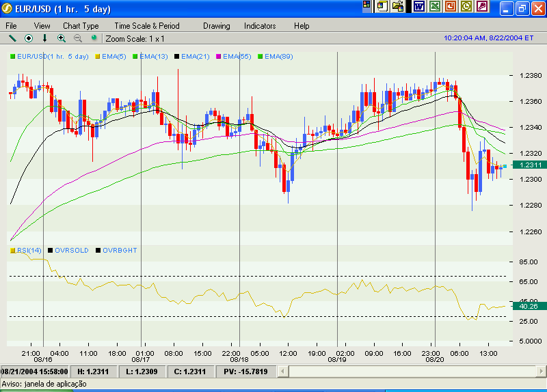This screenshot has width=547, height=392.
Task: Click the green ball status icon
Action: pos(94,38)
